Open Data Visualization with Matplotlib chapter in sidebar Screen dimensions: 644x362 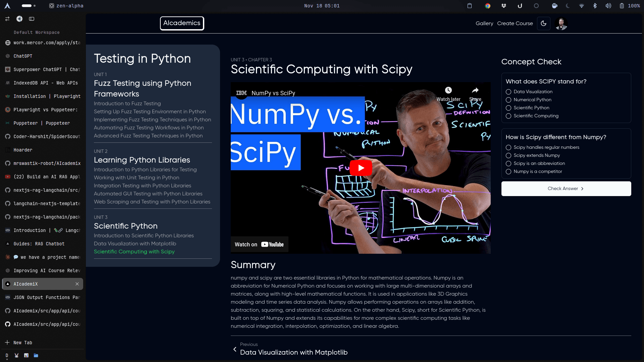[135, 244]
